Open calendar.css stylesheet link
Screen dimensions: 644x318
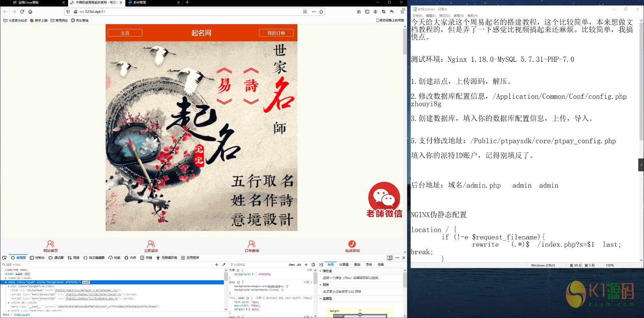[87, 291]
